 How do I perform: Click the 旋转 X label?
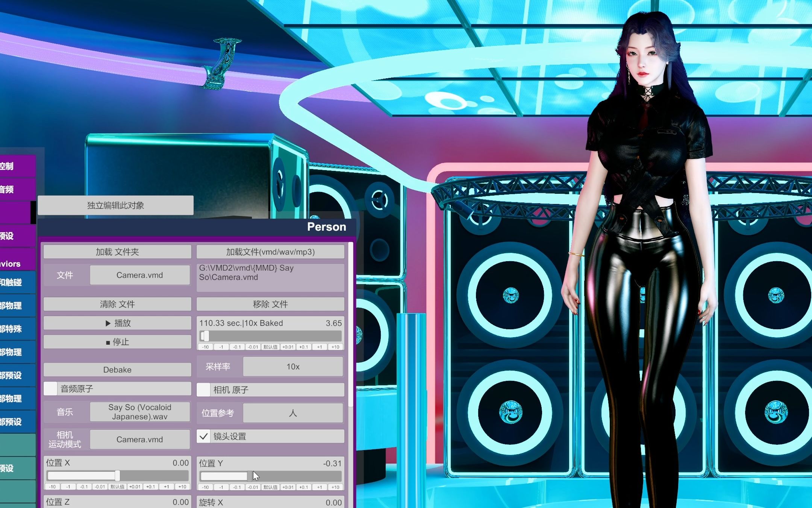pyautogui.click(x=211, y=502)
